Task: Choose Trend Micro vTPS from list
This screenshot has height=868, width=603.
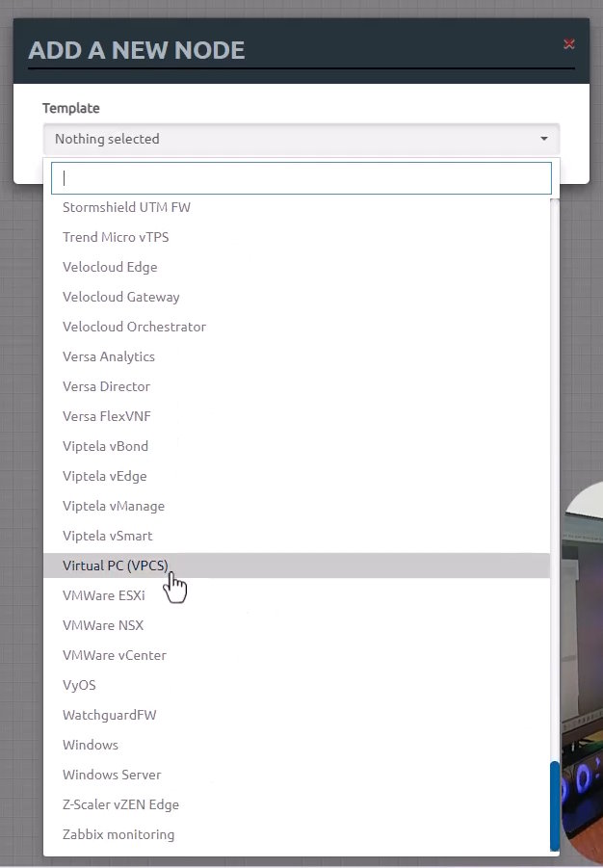Action: [x=297, y=238]
